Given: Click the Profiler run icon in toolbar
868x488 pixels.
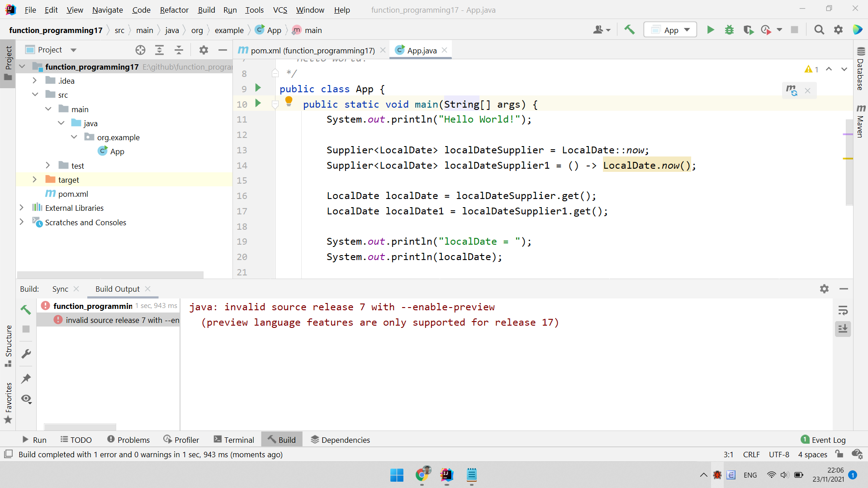Looking at the screenshot, I should coord(766,30).
